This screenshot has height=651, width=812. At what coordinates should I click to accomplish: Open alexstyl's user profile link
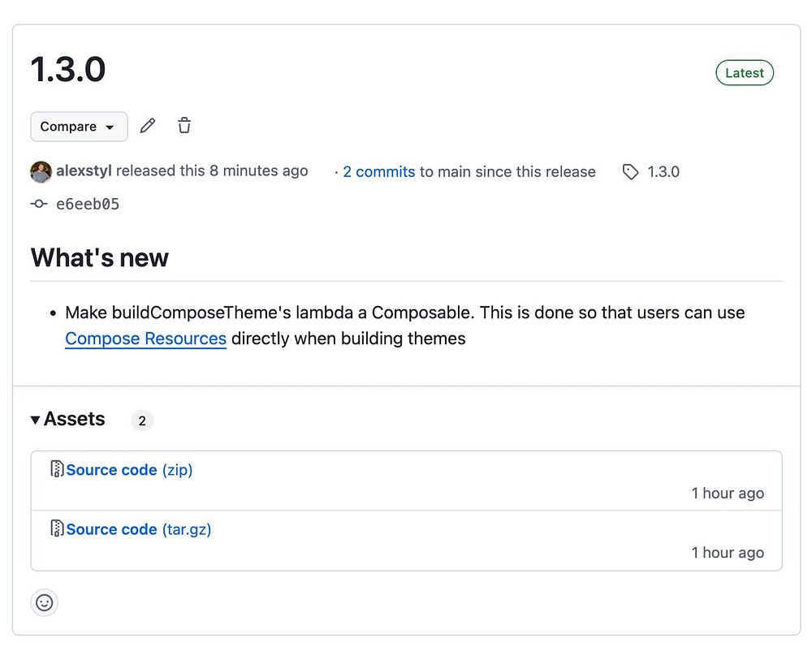(x=84, y=171)
